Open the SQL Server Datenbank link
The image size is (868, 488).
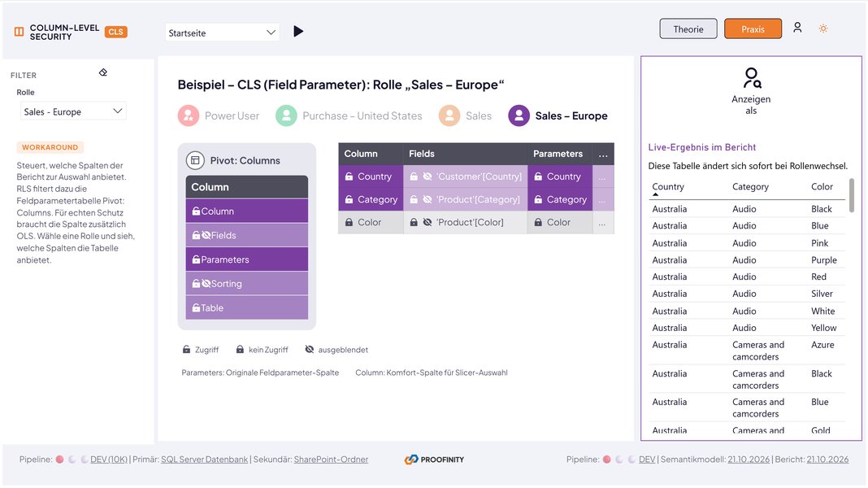[x=204, y=460]
